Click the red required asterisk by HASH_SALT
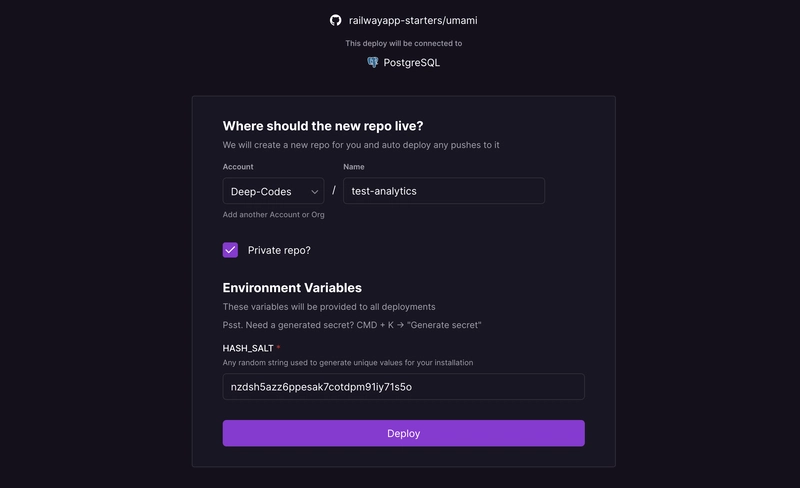This screenshot has height=488, width=800. point(278,347)
